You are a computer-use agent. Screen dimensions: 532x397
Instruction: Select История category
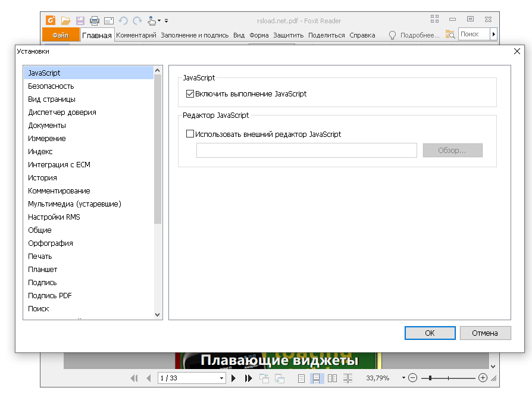click(89, 178)
